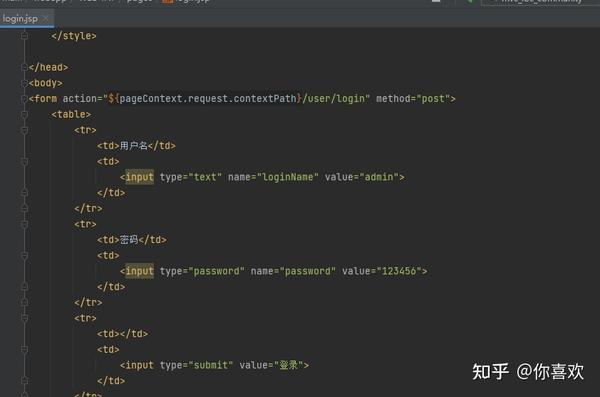This screenshot has width=600, height=397.
Task: Fold the body tag region
Action: [24, 83]
